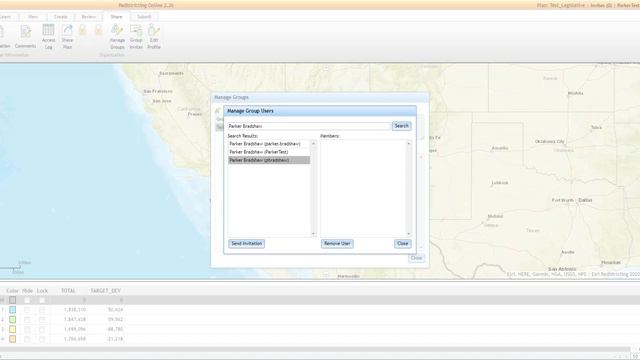Open the Review ribbon tab
The image size is (640, 360).
[88, 17]
